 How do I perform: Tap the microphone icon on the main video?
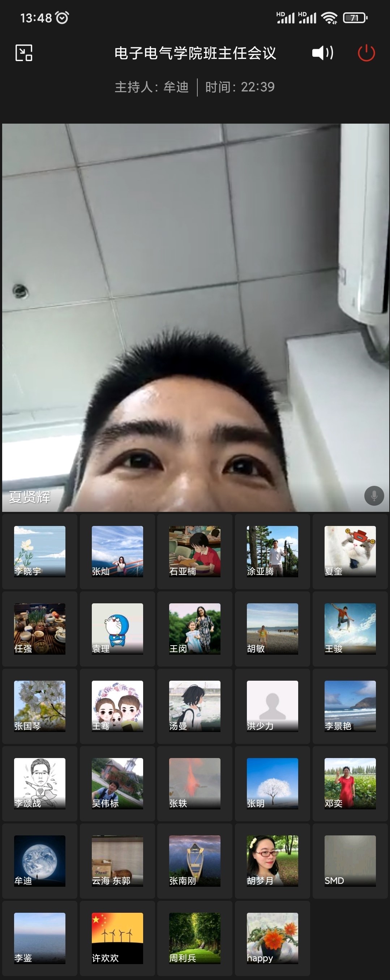(x=374, y=496)
